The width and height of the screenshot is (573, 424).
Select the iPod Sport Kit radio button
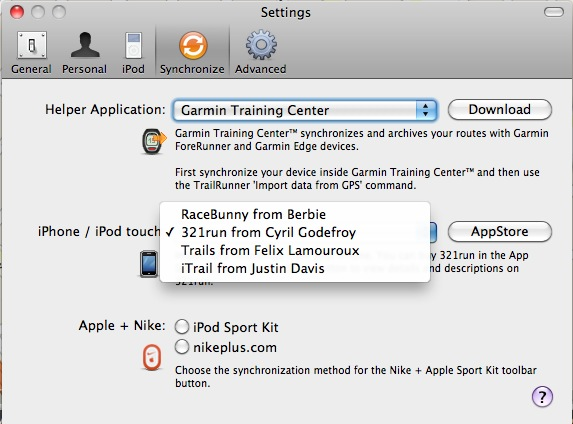point(182,327)
